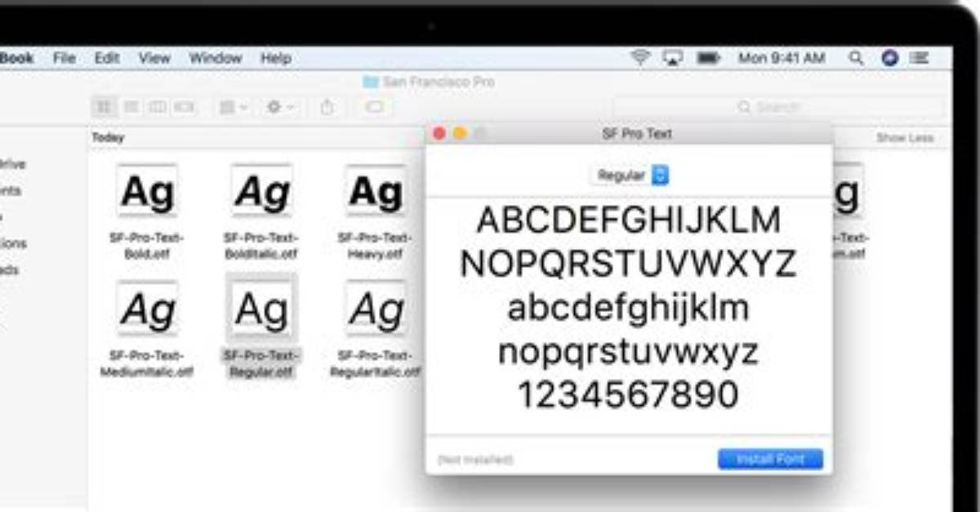Open the Finder group-by dropdown

pyautogui.click(x=234, y=107)
